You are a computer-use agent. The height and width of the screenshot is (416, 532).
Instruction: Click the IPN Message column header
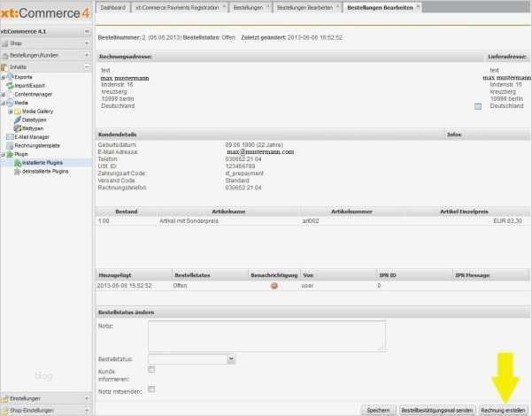pos(490,275)
